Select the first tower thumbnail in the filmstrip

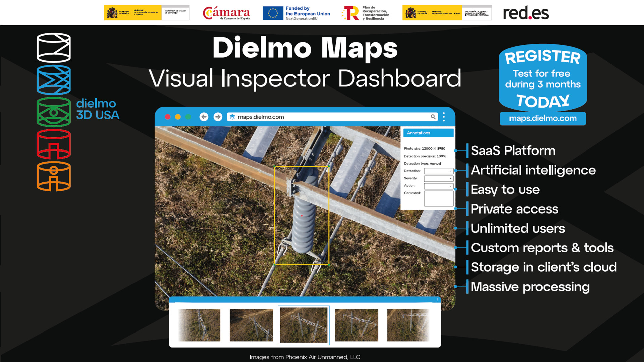pyautogui.click(x=199, y=325)
